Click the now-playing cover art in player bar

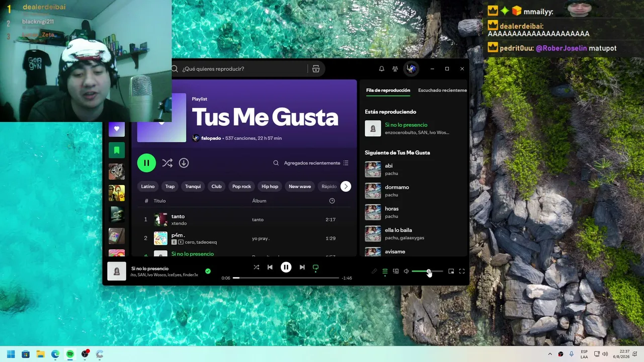click(x=117, y=271)
